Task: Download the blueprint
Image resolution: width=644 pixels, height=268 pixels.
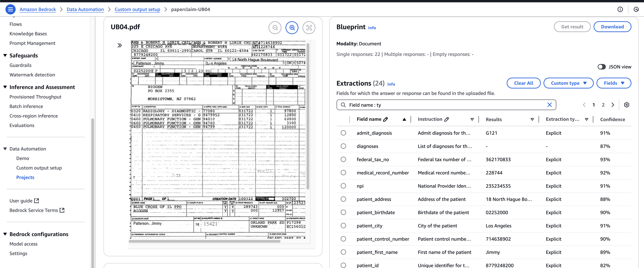Action: 612,26
